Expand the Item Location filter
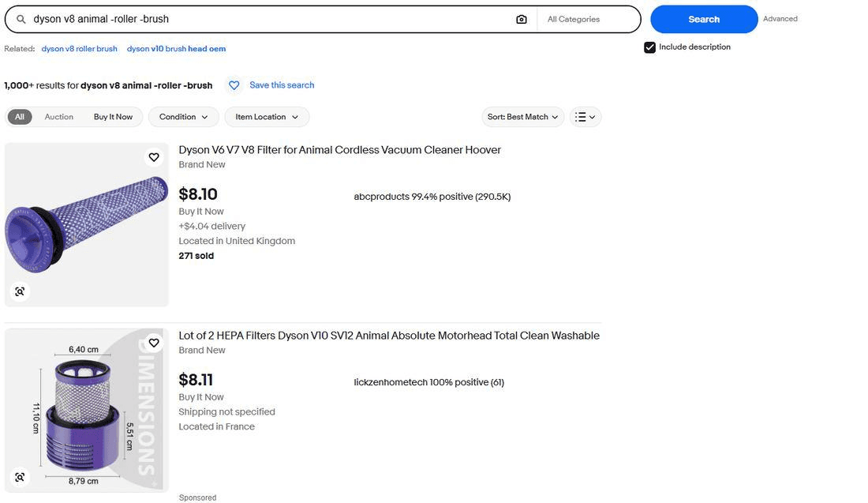Viewport: 868px width, 503px height. pos(266,117)
